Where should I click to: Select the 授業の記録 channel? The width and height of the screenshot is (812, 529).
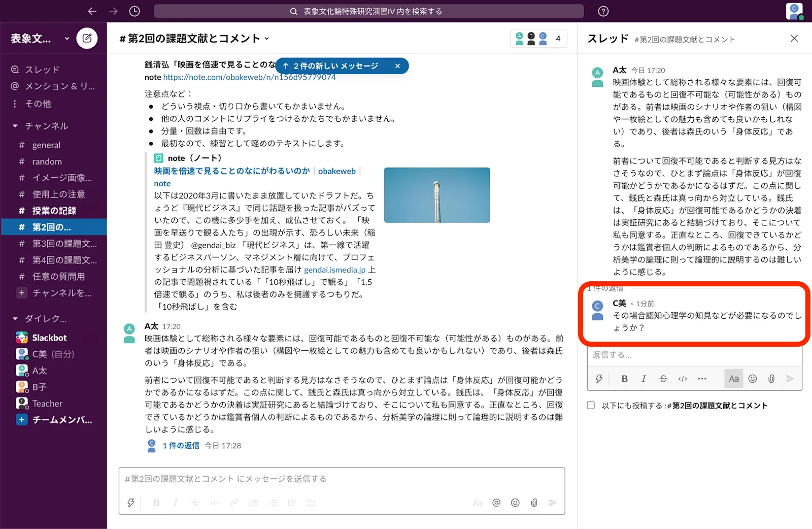tap(54, 211)
